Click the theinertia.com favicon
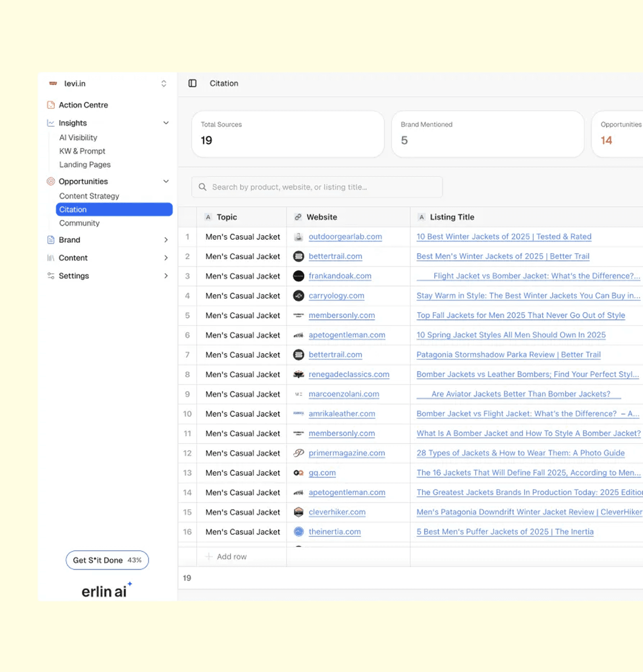The width and height of the screenshot is (643, 672). point(298,532)
